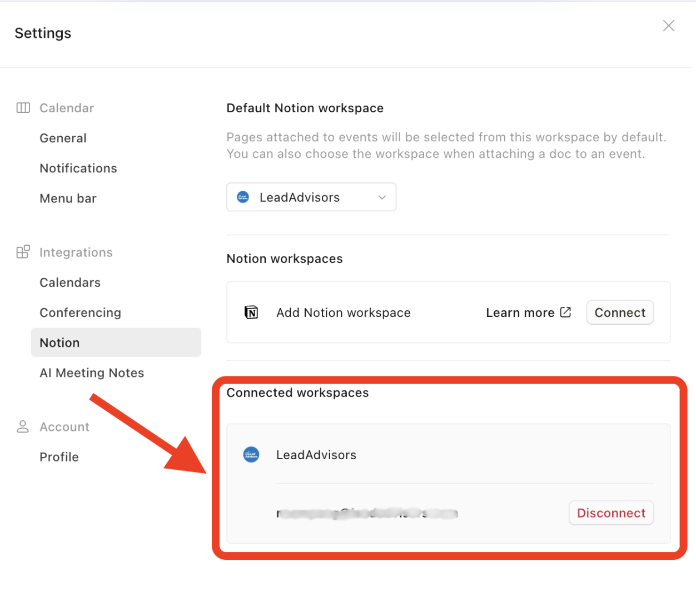Image resolution: width=696 pixels, height=616 pixels.
Task: Open General calendar settings
Action: tap(63, 138)
